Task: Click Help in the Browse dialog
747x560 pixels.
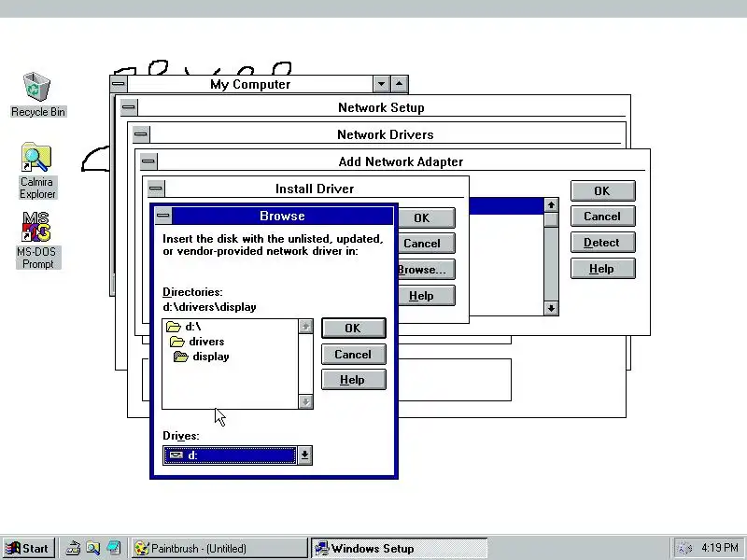Action: pos(354,380)
